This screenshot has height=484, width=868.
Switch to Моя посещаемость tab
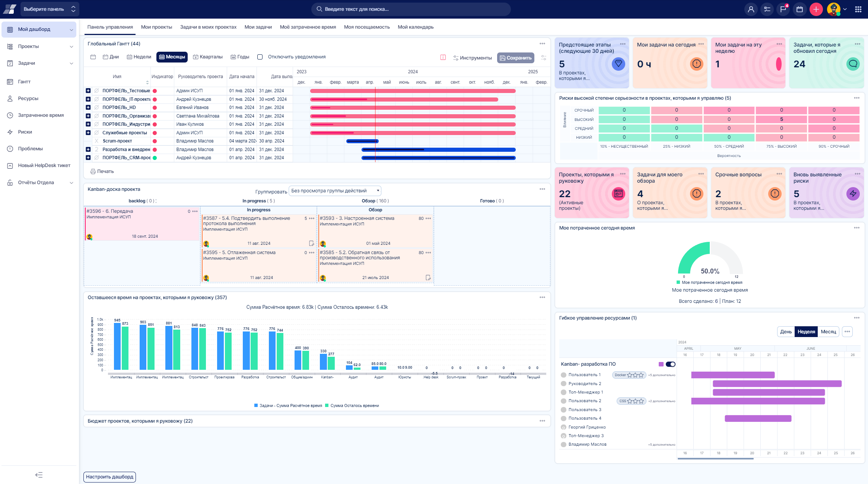click(x=367, y=27)
